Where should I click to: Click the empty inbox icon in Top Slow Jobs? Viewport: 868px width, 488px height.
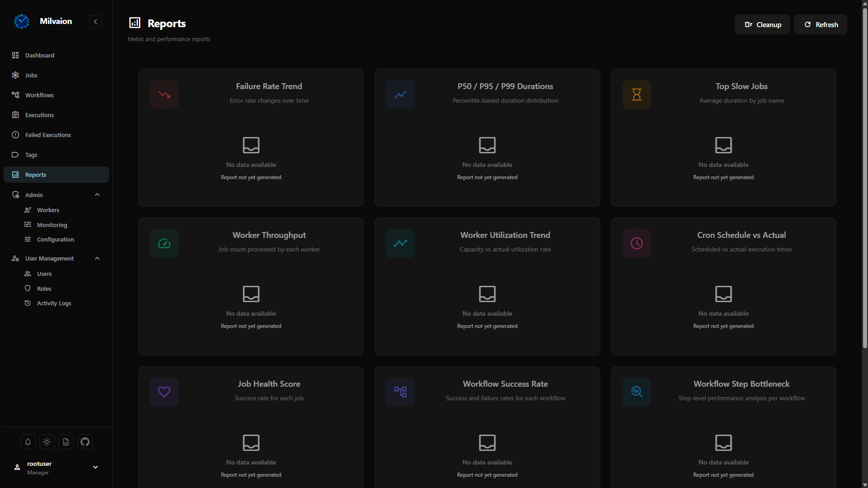pos(723,145)
